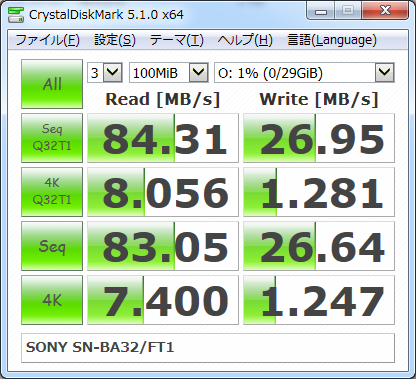This screenshot has width=416, height=379.
Task: Open the 設定(S) menu
Action: tap(115, 40)
